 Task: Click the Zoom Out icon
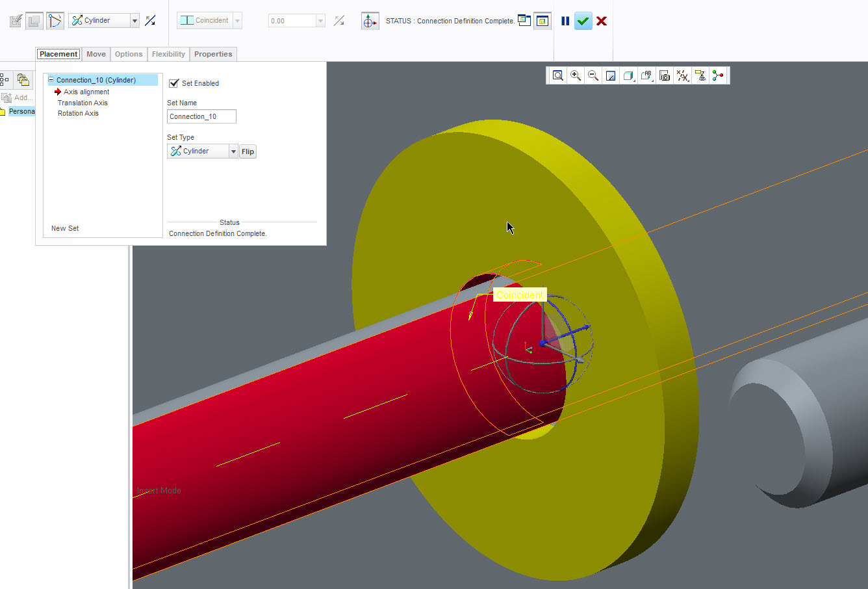[x=593, y=76]
